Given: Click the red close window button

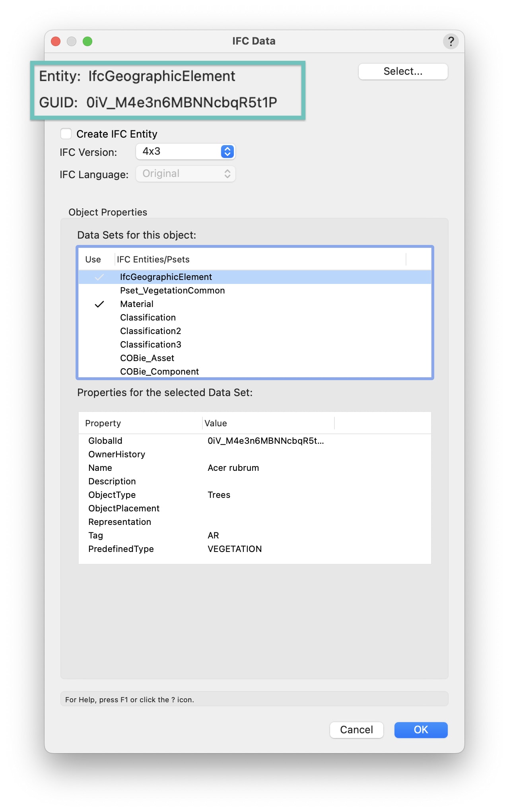Looking at the screenshot, I should 56,41.
